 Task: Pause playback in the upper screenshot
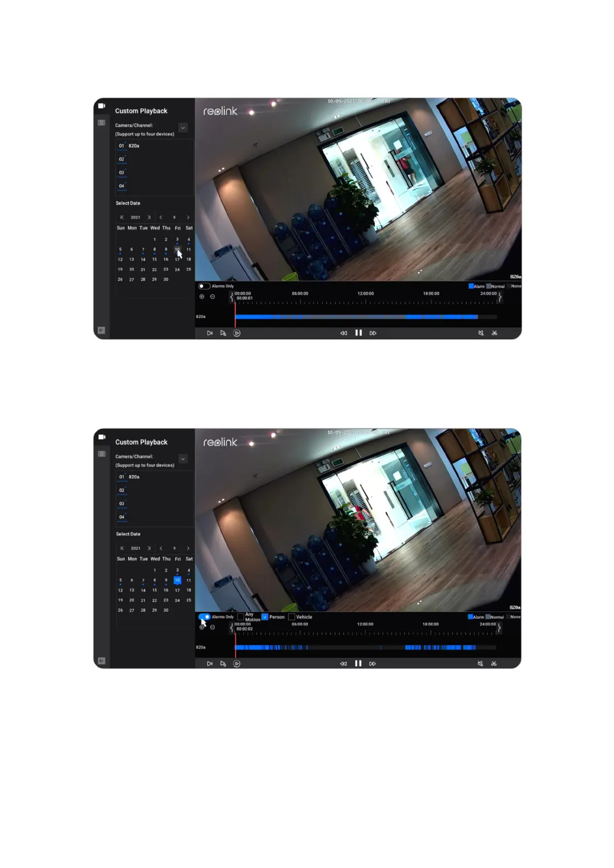358,333
